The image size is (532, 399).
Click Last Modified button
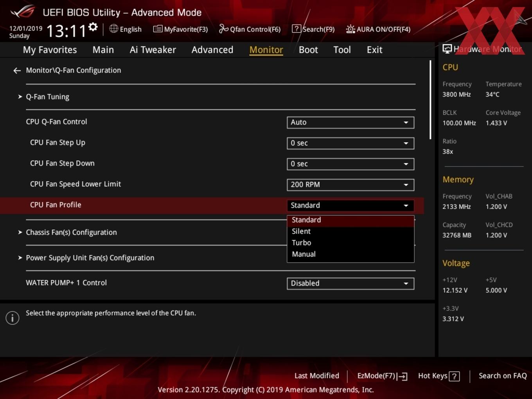317,376
